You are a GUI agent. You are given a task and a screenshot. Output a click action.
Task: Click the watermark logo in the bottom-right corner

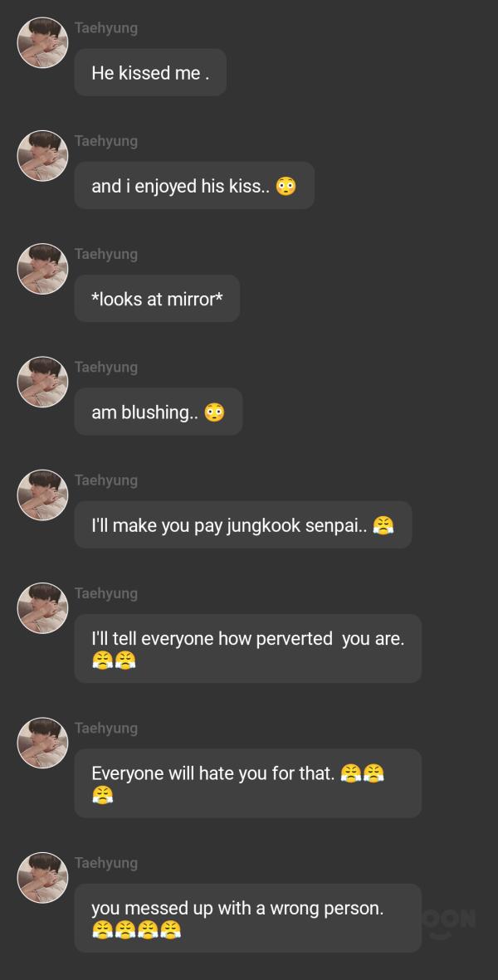pos(452,919)
